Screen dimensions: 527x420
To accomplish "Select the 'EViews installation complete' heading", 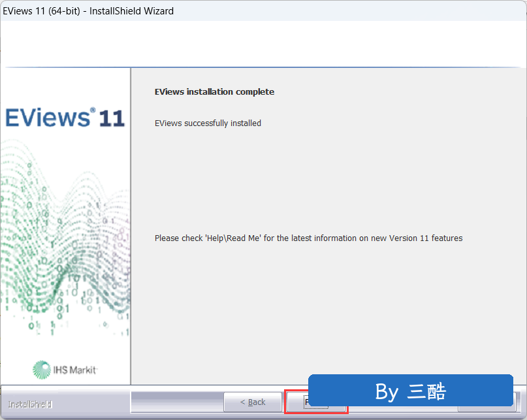I will [214, 92].
